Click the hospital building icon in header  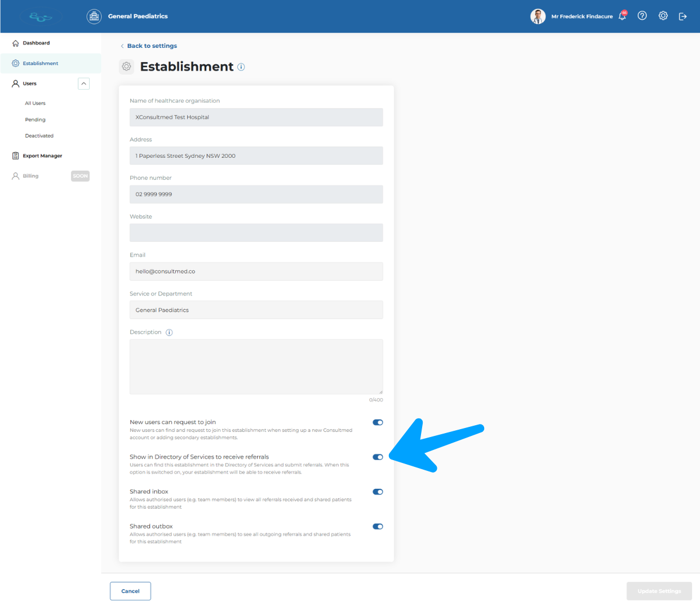94,16
